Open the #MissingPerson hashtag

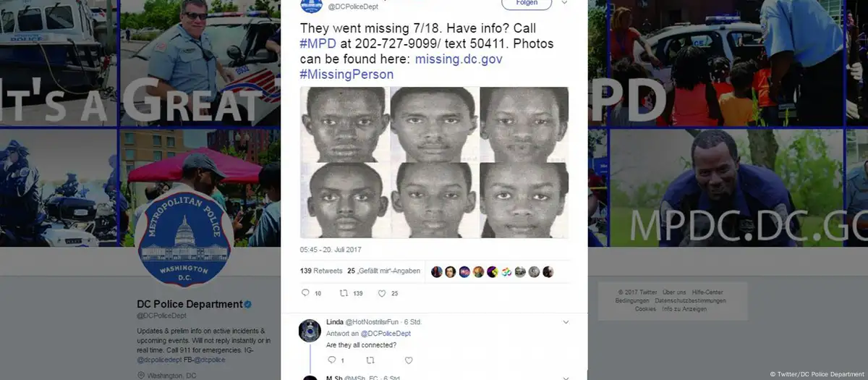[347, 75]
